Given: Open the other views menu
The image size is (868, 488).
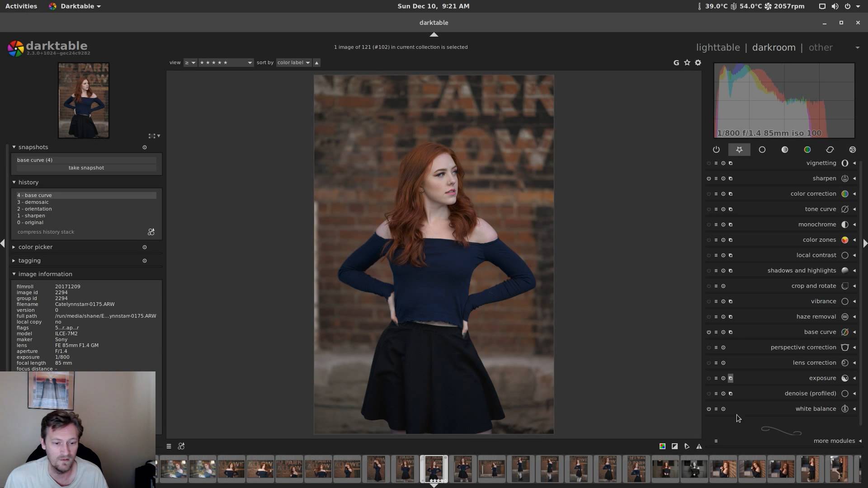Looking at the screenshot, I should (x=821, y=47).
